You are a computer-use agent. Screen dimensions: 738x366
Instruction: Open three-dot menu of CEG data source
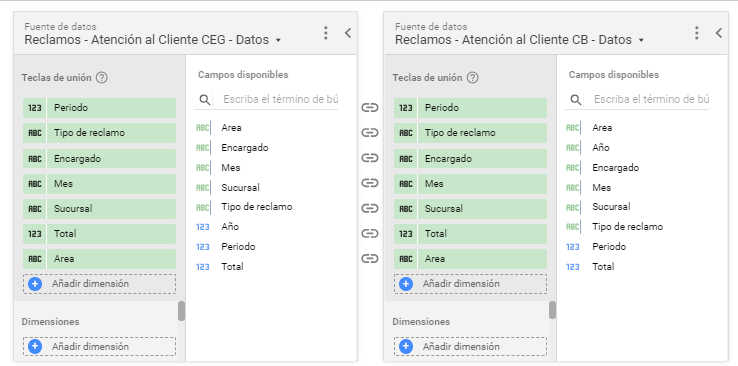tap(326, 33)
